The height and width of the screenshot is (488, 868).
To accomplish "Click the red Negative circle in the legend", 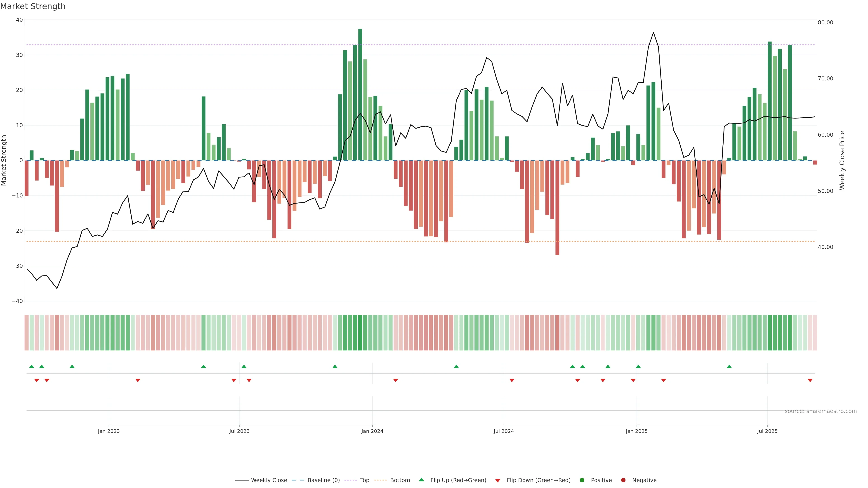I will (623, 480).
